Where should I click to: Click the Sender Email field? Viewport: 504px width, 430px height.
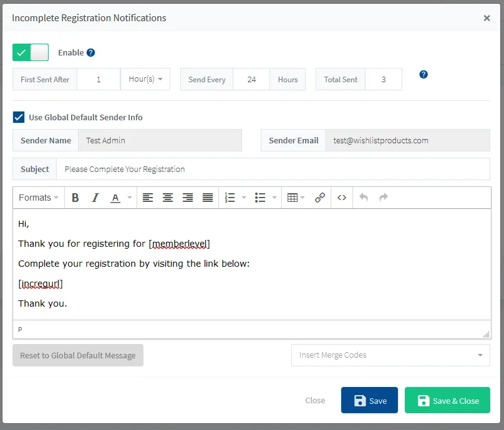(x=408, y=140)
